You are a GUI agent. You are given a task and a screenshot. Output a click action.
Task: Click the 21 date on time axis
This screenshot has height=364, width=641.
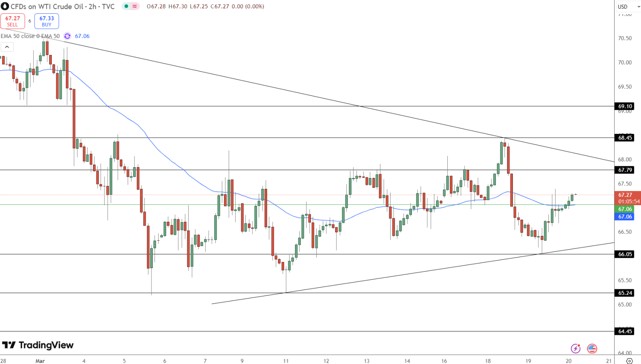click(x=609, y=361)
